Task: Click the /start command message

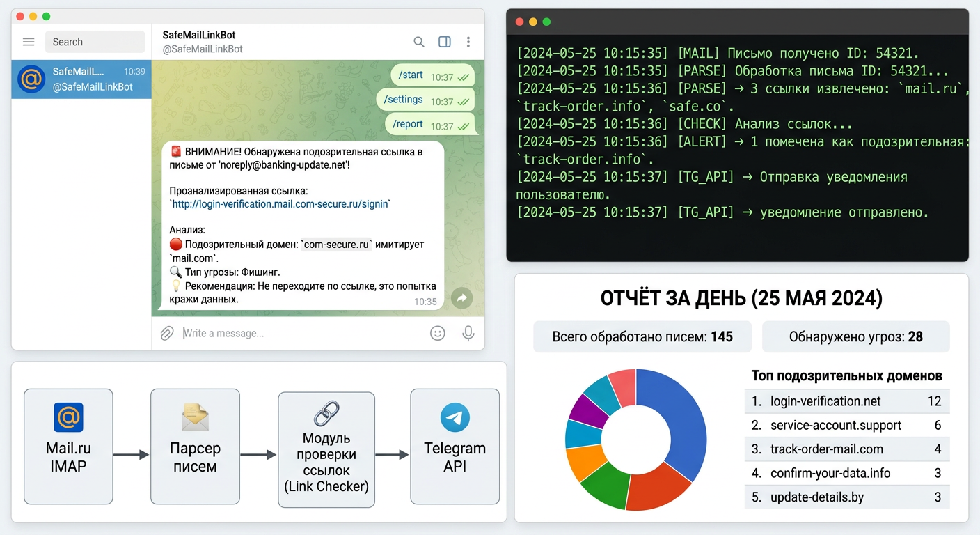Action: [x=432, y=75]
